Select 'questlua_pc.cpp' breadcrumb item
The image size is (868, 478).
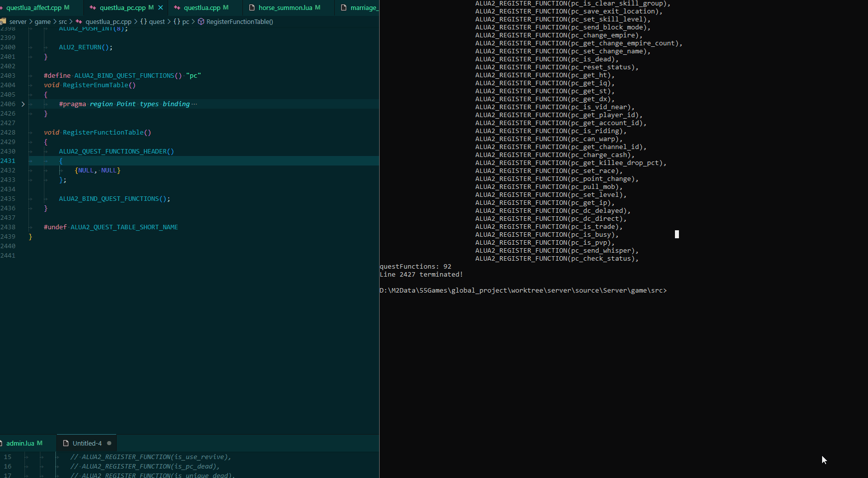[x=108, y=21]
